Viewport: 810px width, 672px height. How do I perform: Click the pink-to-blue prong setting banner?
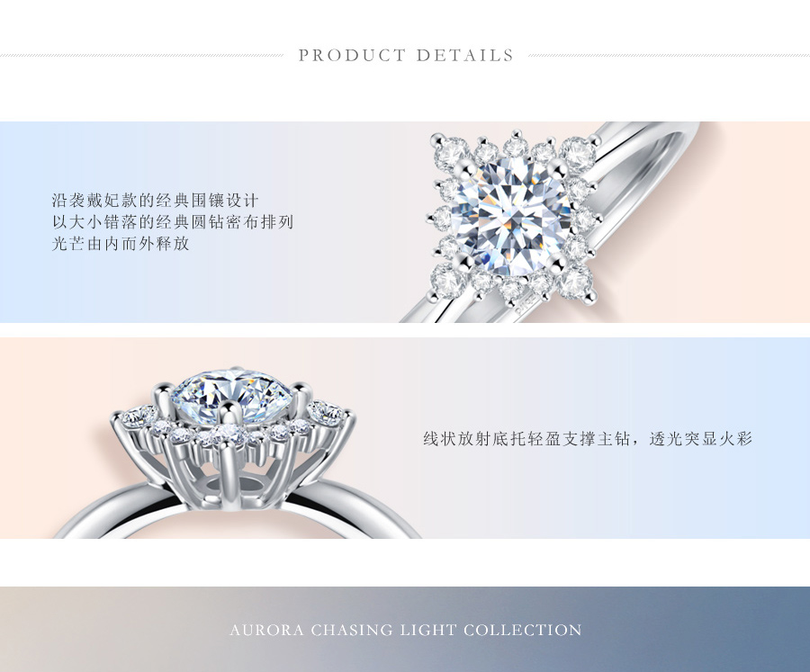click(x=405, y=438)
